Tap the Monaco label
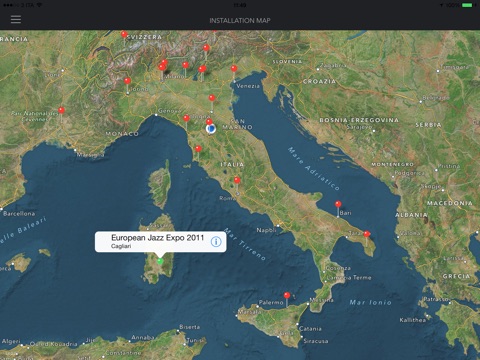Viewport: 480px width, 360px height. tap(122, 134)
